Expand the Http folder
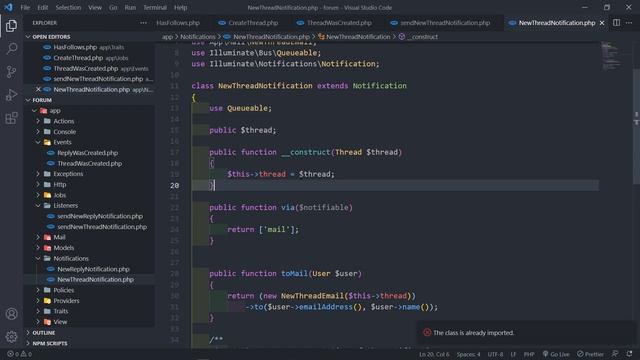 tap(38, 184)
